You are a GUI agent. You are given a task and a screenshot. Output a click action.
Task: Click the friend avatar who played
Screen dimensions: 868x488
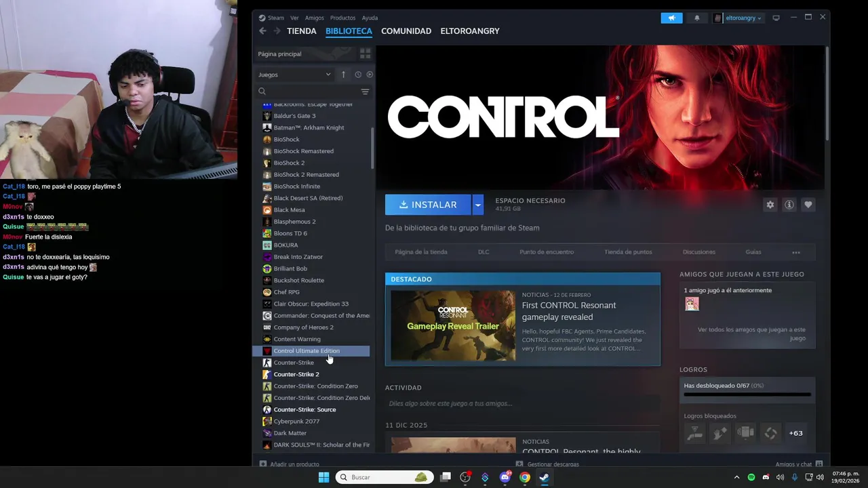tap(692, 304)
